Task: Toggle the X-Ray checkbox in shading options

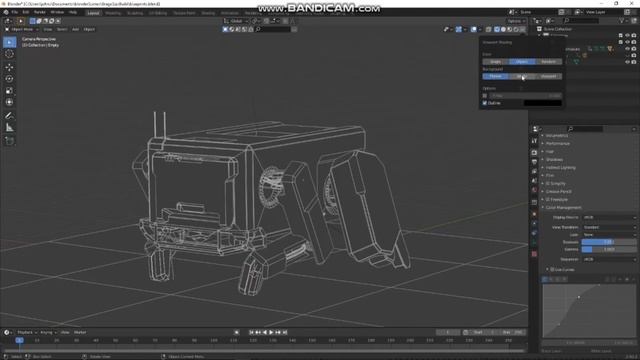Action: point(485,96)
